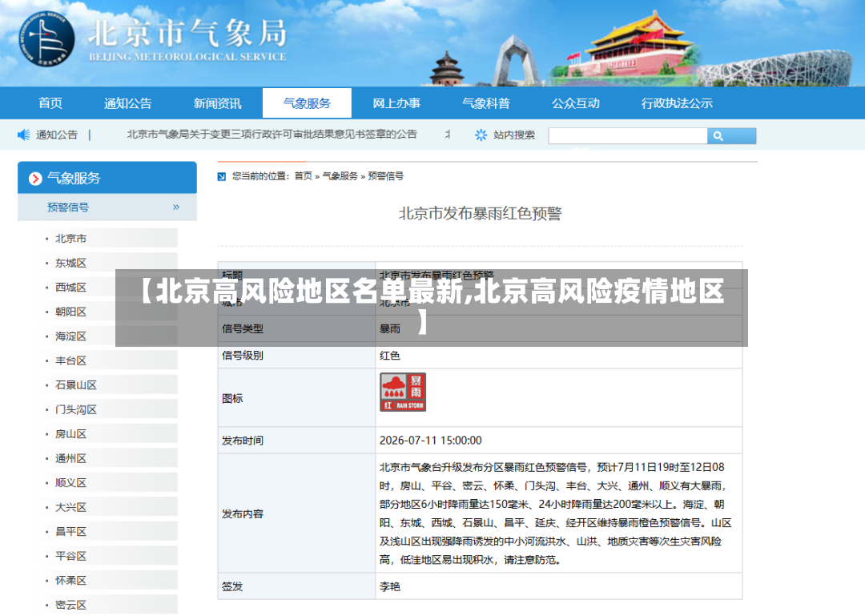Select 密云区 in the district list

pos(70,605)
